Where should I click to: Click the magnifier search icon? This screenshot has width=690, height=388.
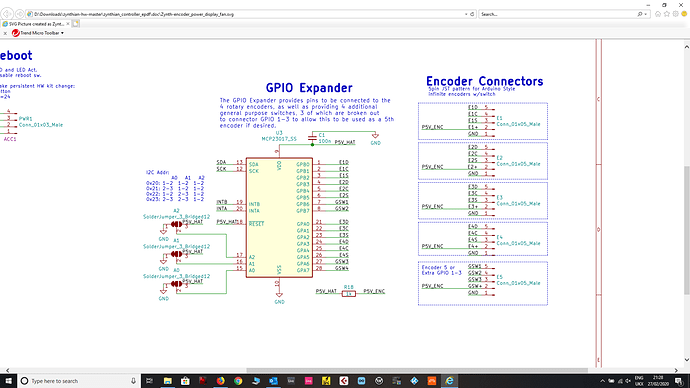pyautogui.click(x=640, y=14)
